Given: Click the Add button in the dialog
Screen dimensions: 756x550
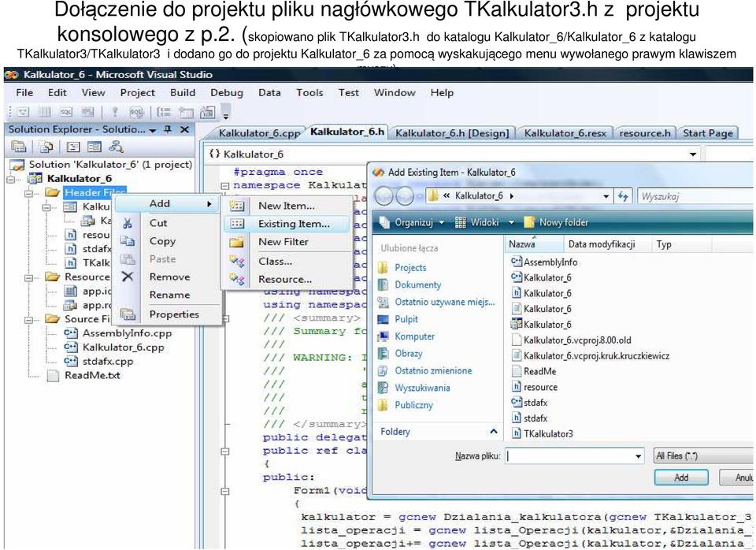Looking at the screenshot, I should coord(680,478).
